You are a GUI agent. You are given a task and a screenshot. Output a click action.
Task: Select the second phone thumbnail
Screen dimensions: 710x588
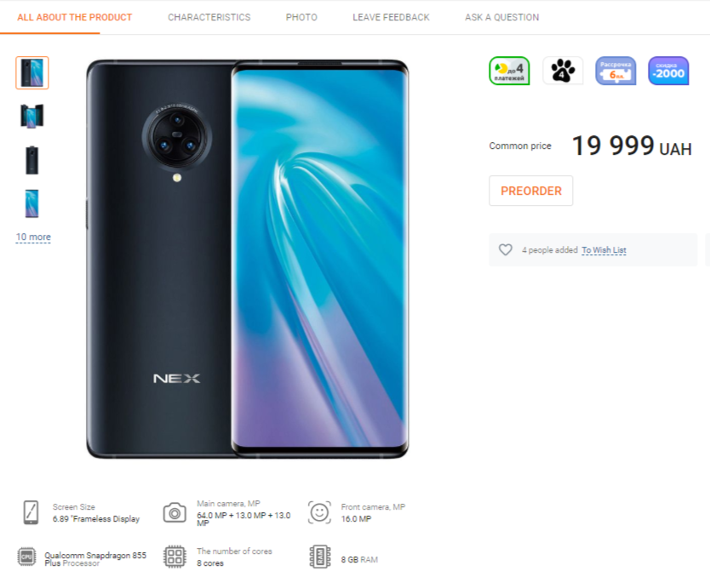[32, 116]
